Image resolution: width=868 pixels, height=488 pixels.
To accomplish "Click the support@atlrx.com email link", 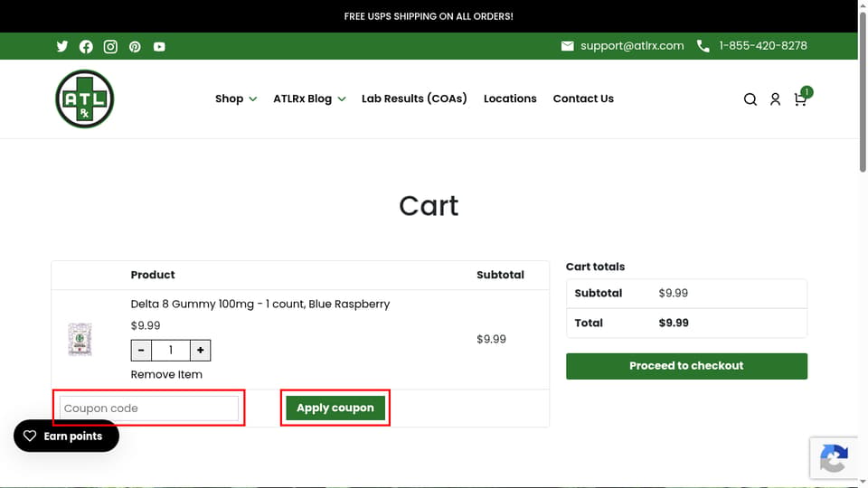I will click(632, 46).
